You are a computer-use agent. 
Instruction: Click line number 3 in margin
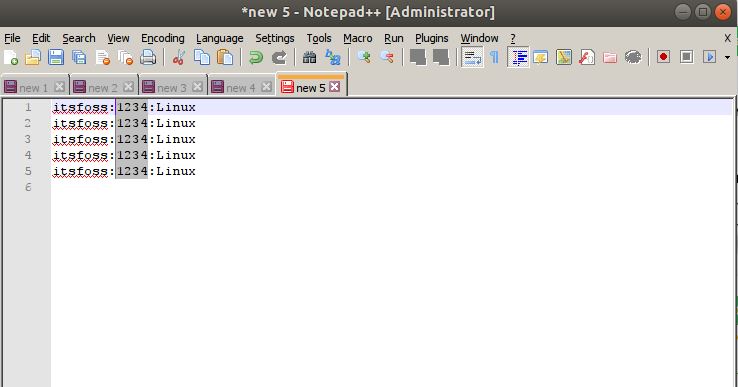coord(28,139)
